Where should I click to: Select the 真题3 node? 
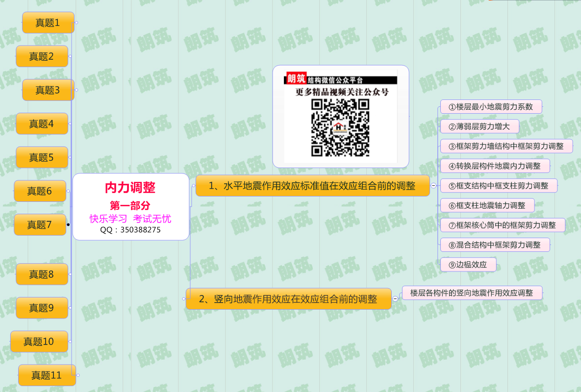48,90
